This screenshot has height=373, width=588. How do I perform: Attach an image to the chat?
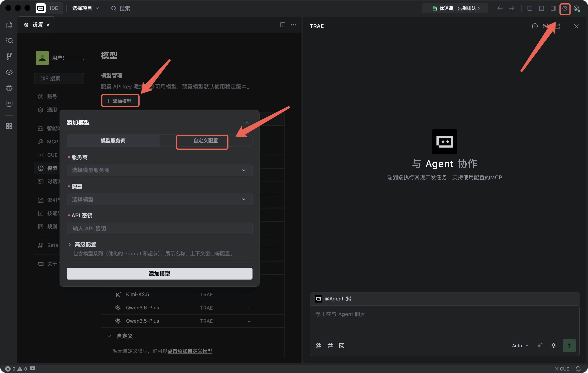[342, 345]
